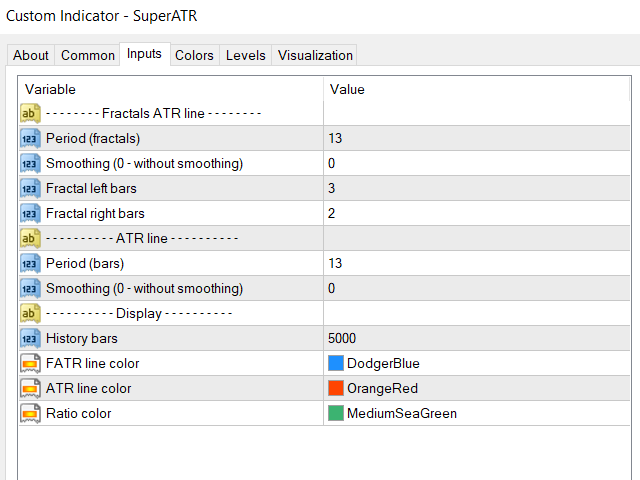The image size is (640, 480).
Task: Edit the Period (bars) value 13
Action: point(477,263)
